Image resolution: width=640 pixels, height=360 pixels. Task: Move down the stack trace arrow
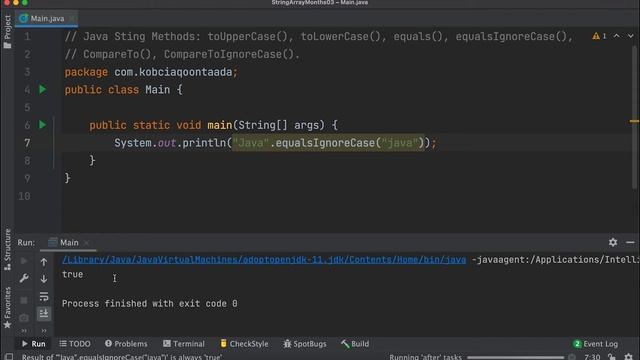tap(44, 279)
